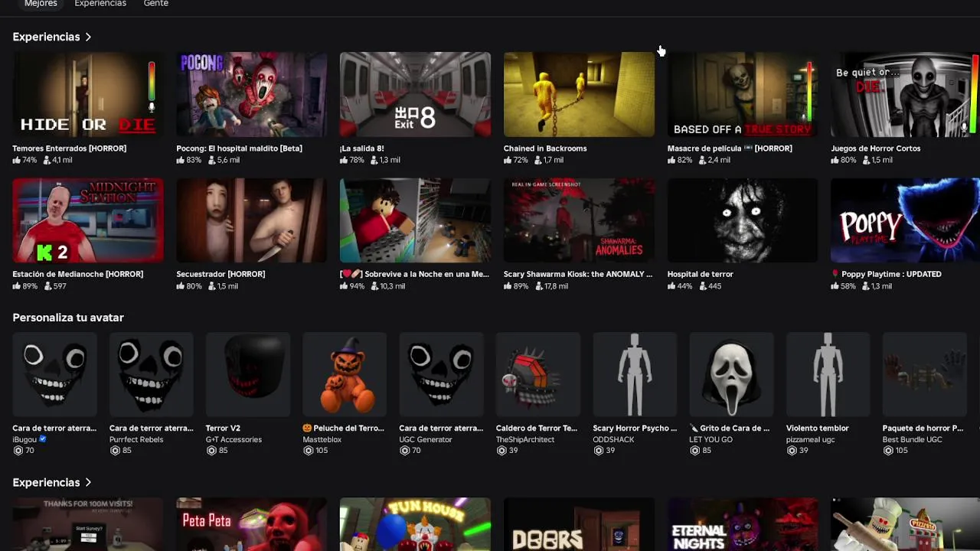Click the Juegos de Horror Cortos title
980x551 pixels.
(875, 148)
